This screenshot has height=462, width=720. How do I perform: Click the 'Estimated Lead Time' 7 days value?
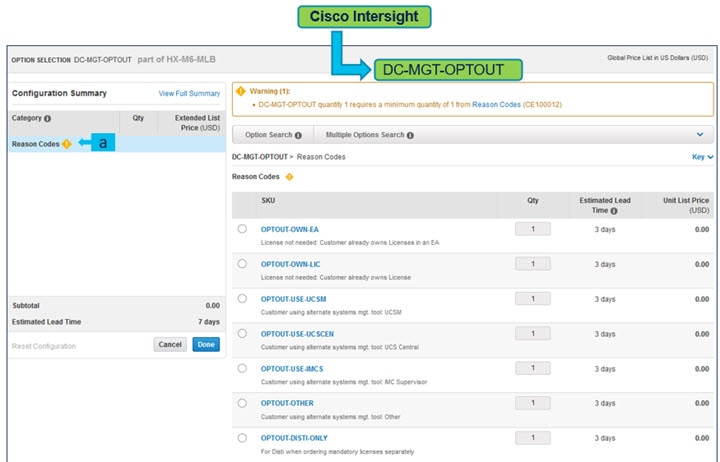pyautogui.click(x=209, y=322)
